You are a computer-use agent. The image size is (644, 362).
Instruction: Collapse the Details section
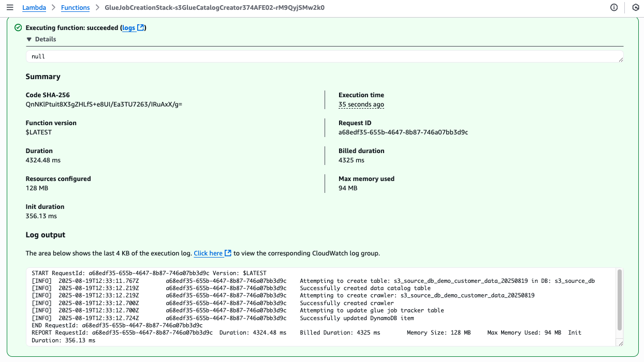point(41,39)
